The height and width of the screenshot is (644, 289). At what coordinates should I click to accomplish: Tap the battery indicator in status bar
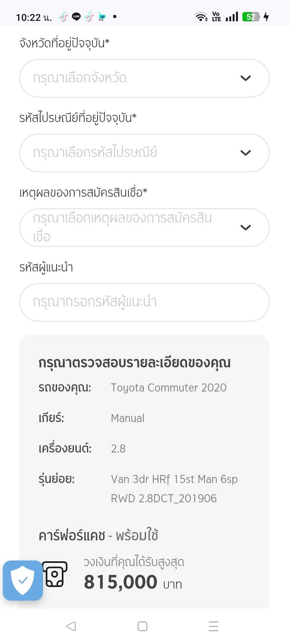(251, 17)
